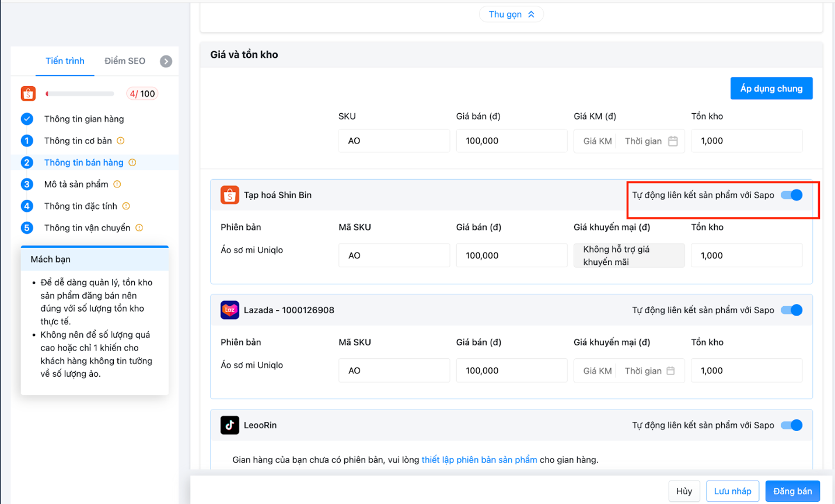
Task: Click the warning icon beside Mô tả sản phẩm
Action: 117,184
